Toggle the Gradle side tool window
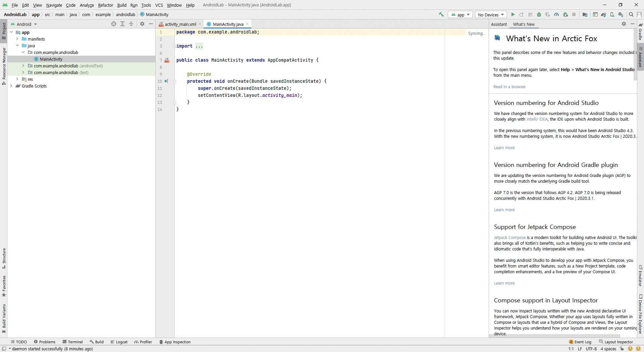Viewport: 644px width, 352px height. (640, 32)
